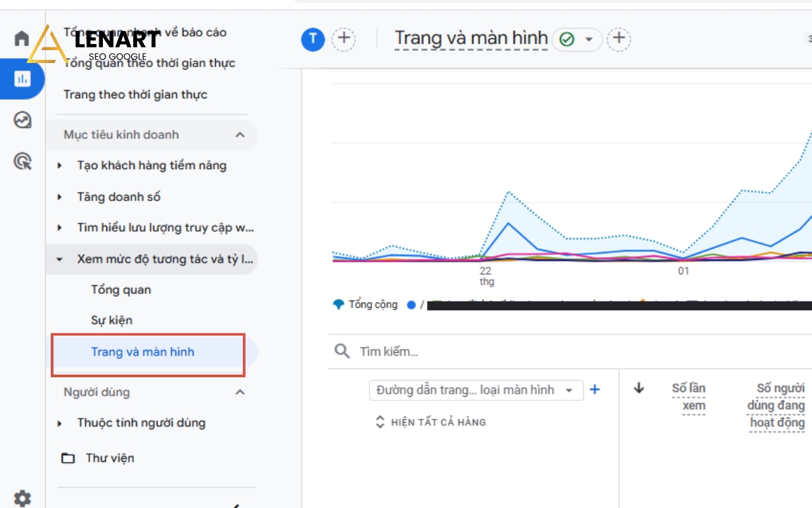Click the blue T avatar circle
This screenshot has height=508, width=812.
pyautogui.click(x=312, y=39)
